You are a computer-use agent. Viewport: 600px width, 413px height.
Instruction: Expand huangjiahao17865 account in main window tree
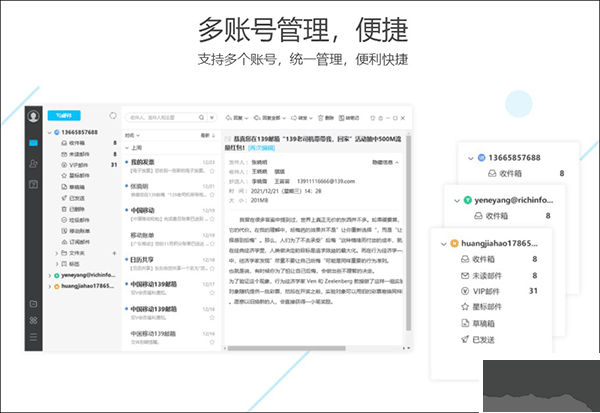(x=49, y=286)
